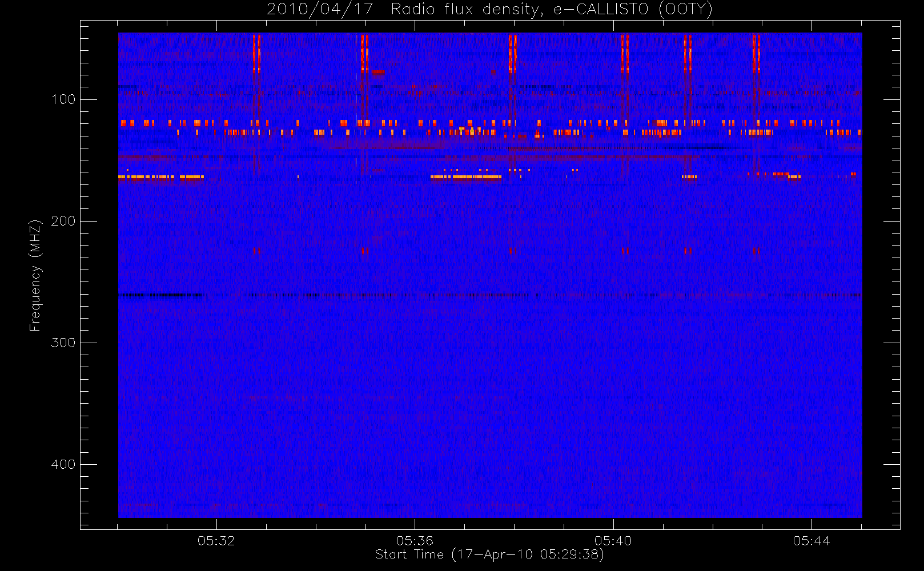This screenshot has height=571, width=924.
Task: Select the 400 frequency tick label
Action: (x=63, y=464)
